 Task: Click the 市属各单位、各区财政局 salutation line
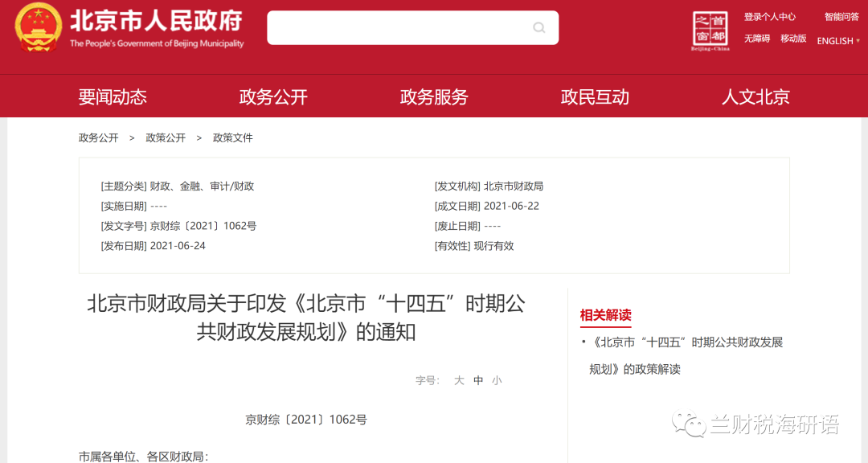(143, 457)
